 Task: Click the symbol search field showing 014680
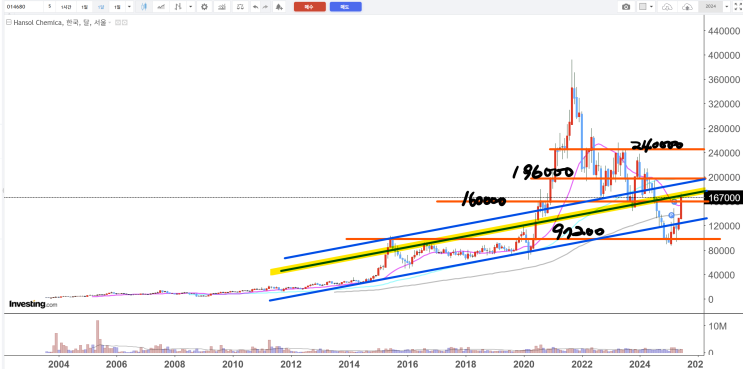tap(23, 7)
